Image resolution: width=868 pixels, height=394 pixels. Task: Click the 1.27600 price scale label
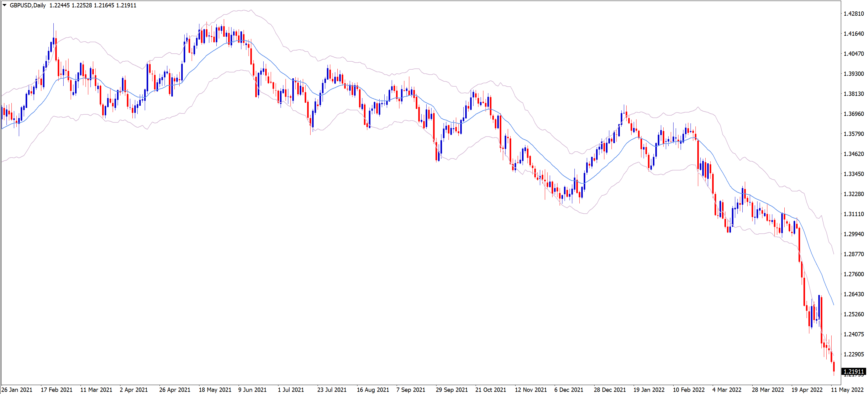pyautogui.click(x=853, y=274)
